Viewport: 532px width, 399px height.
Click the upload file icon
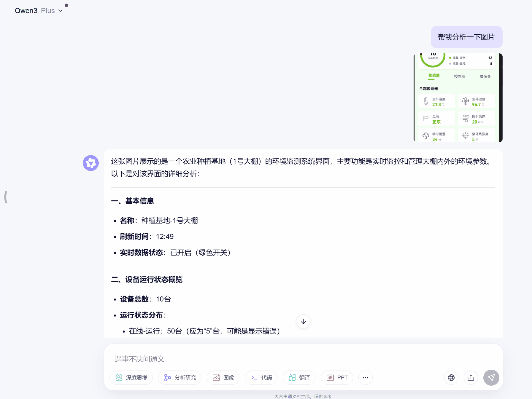pos(471,378)
